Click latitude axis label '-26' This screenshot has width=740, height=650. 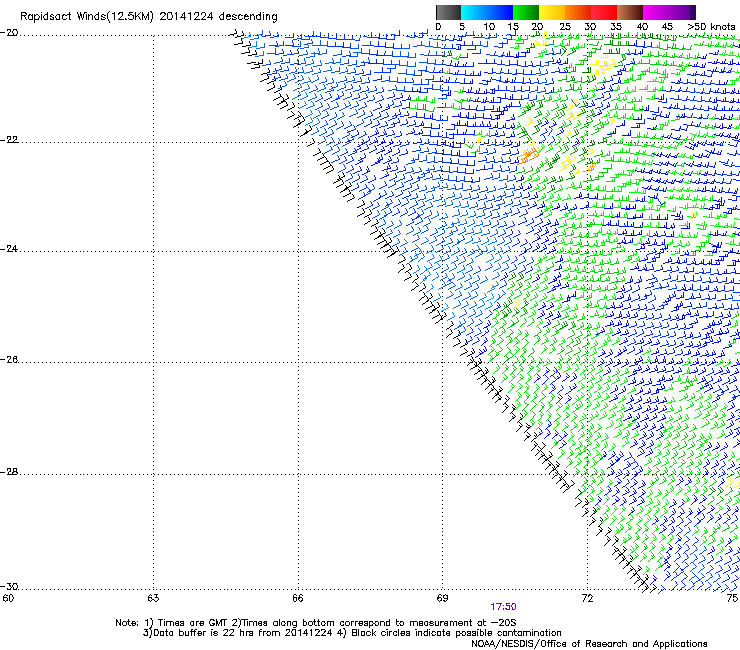(x=9, y=360)
